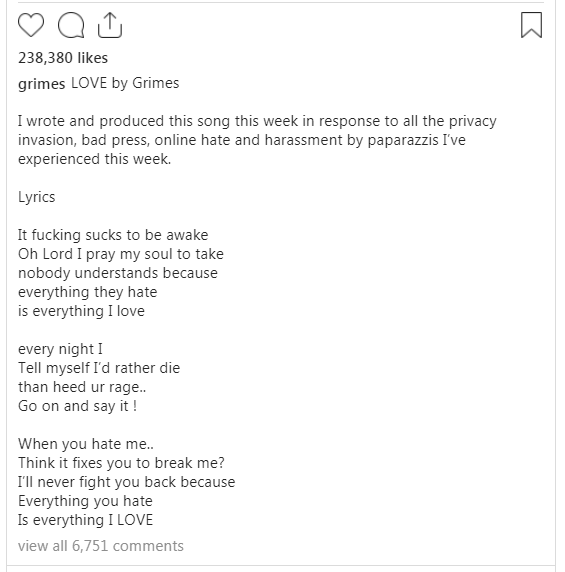Image resolution: width=565 pixels, height=572 pixels.
Task: Click the line 'every night I'
Action: 60,349
